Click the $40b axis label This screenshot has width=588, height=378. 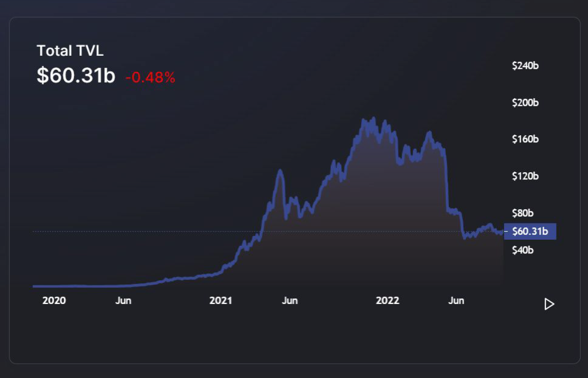pyautogui.click(x=522, y=250)
